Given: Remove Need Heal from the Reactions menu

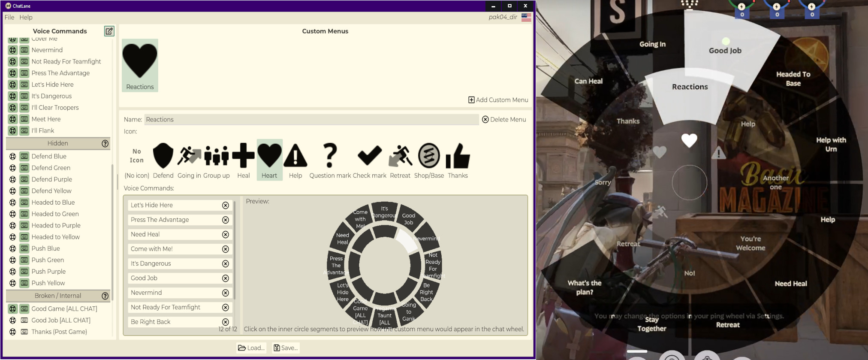Looking at the screenshot, I should click(226, 235).
